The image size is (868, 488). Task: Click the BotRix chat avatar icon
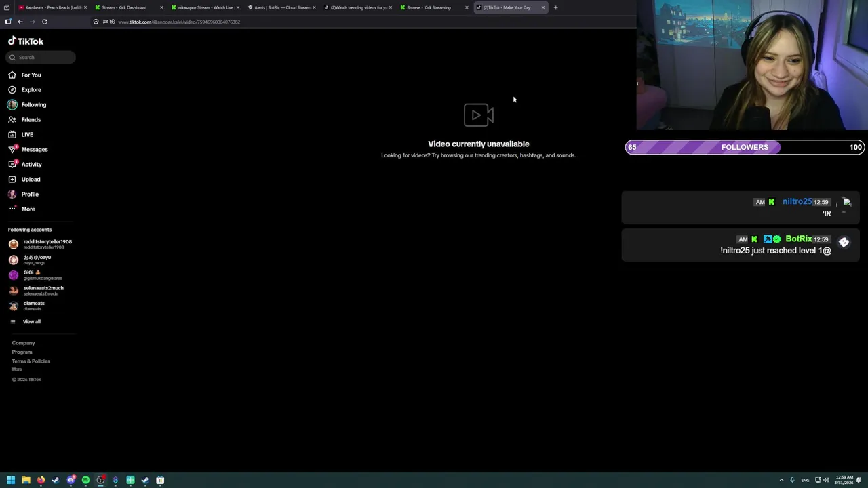pyautogui.click(x=844, y=243)
